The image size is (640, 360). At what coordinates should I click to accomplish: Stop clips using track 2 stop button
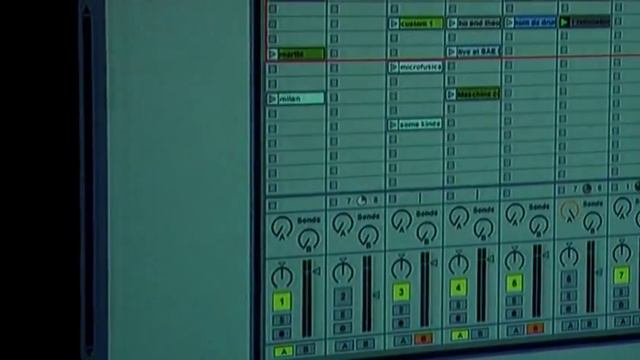[334, 202]
